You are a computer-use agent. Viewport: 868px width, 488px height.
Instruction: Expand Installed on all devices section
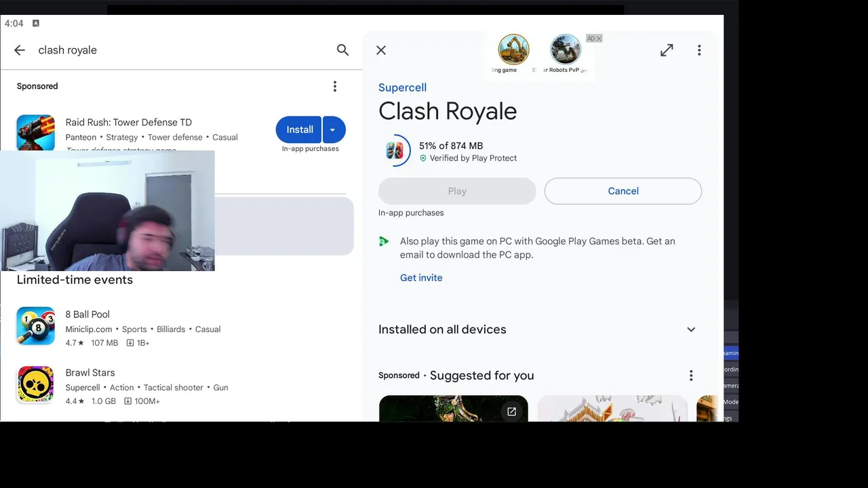pos(691,329)
